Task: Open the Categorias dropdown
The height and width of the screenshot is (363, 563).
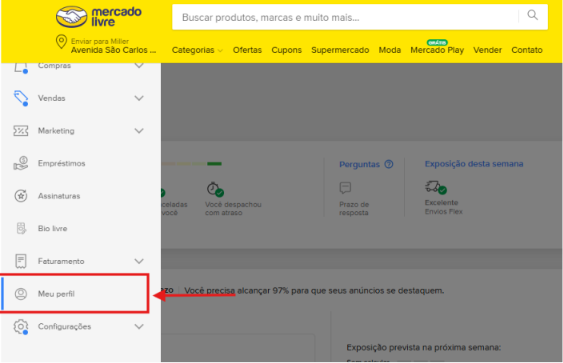Action: click(x=197, y=50)
